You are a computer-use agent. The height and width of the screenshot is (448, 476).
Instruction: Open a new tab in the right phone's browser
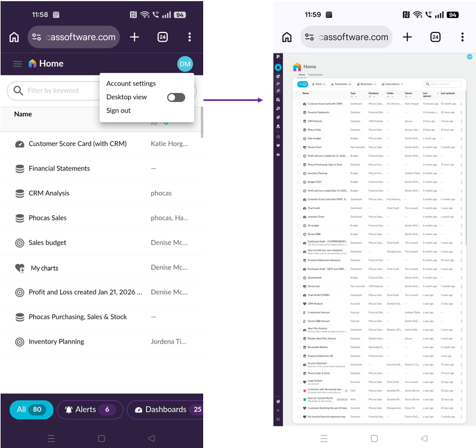(407, 37)
